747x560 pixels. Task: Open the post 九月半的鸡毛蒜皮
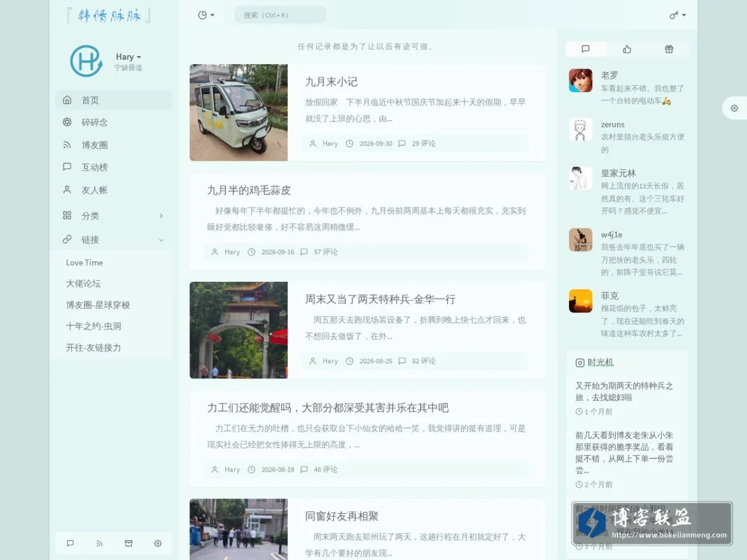[249, 190]
